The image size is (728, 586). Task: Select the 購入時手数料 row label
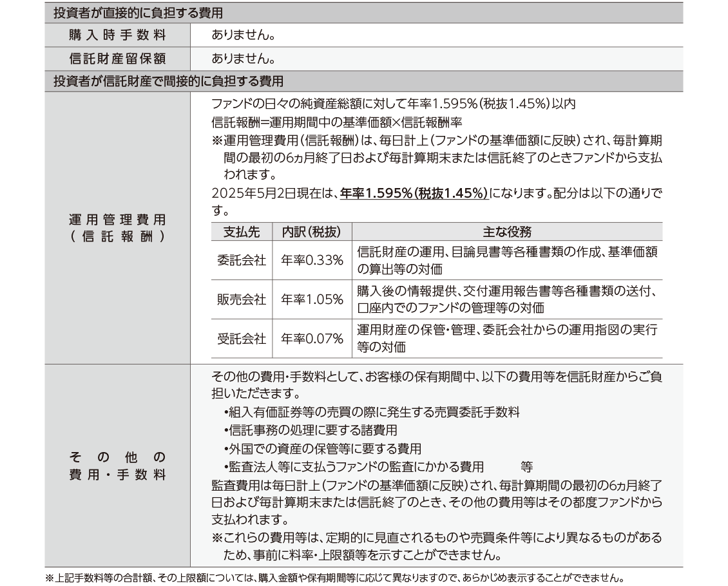[x=117, y=35]
